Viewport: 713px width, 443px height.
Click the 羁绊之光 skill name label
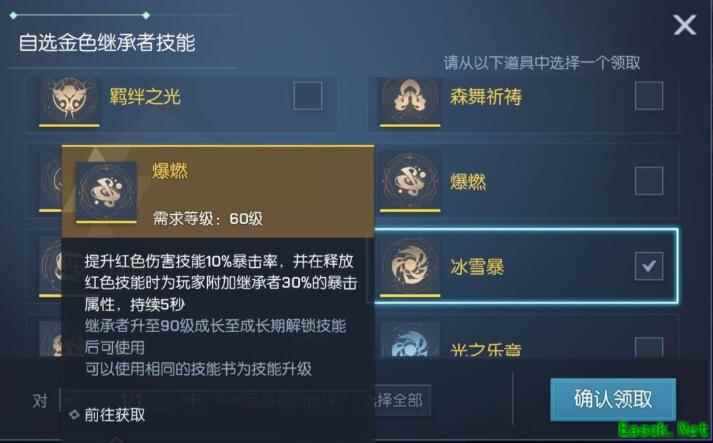click(x=145, y=96)
